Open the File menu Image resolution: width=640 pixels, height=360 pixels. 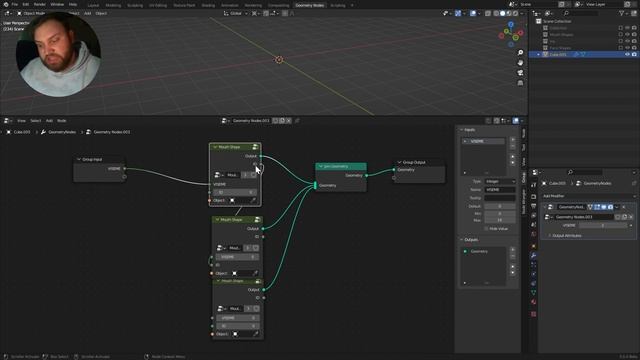coord(15,4)
